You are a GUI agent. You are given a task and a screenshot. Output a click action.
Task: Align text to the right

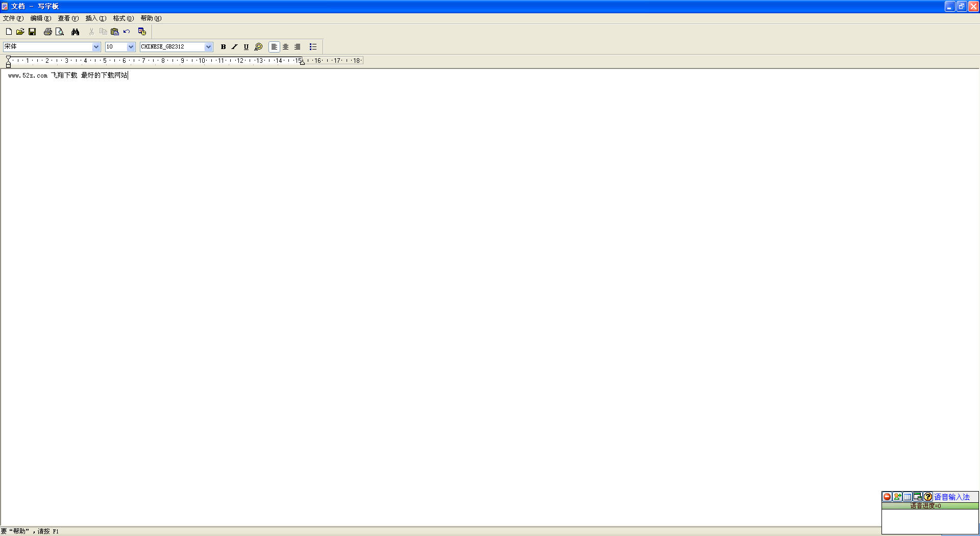(x=298, y=46)
